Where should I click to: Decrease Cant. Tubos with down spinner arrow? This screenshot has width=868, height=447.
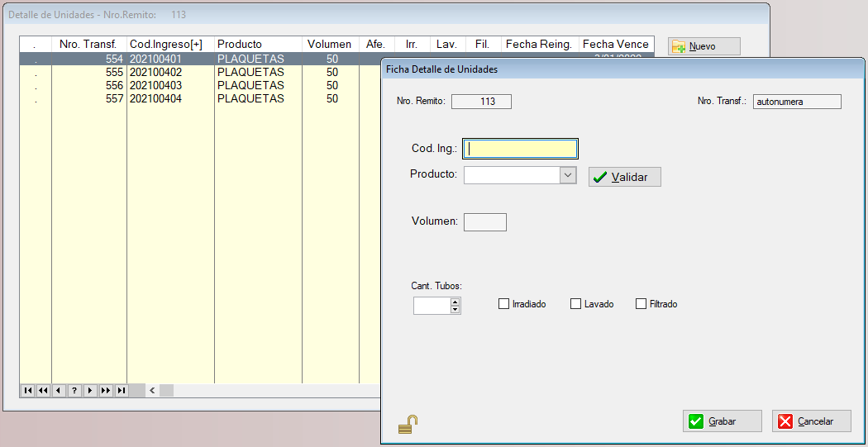click(455, 310)
